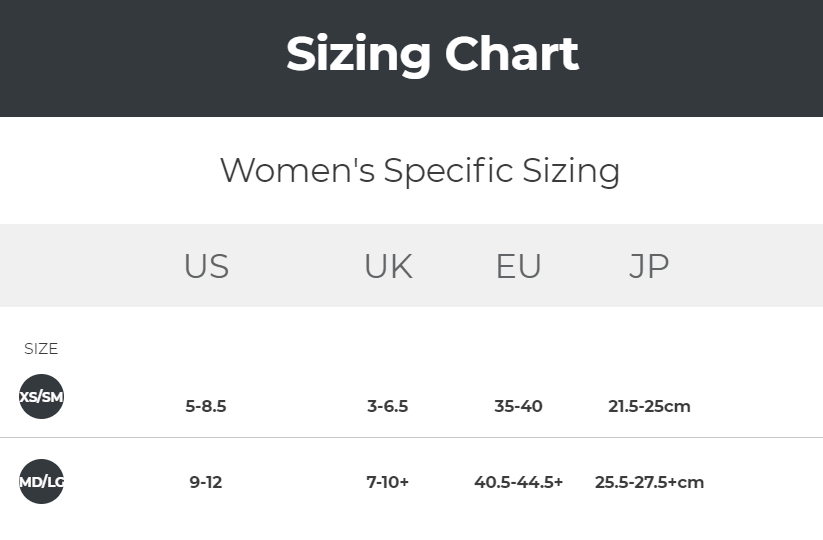Click the gray column header row
Image resolution: width=823 pixels, height=540 pixels.
click(412, 266)
